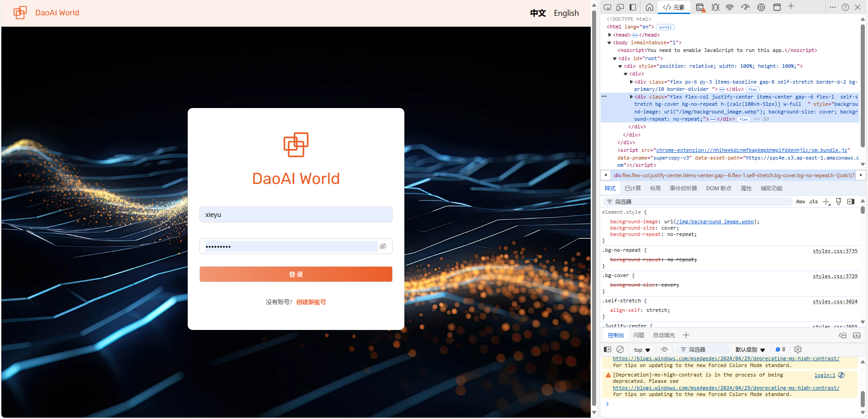This screenshot has width=868, height=419.
Task: Switch to the 问题 drawer tab
Action: pyautogui.click(x=638, y=335)
